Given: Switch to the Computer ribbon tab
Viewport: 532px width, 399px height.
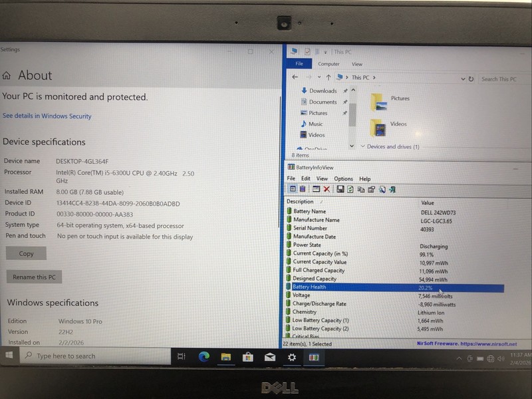Looking at the screenshot, I should tap(329, 64).
